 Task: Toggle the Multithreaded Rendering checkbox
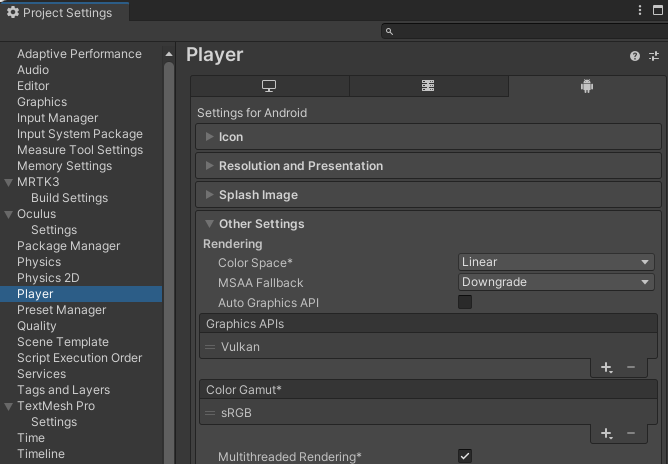coord(465,456)
